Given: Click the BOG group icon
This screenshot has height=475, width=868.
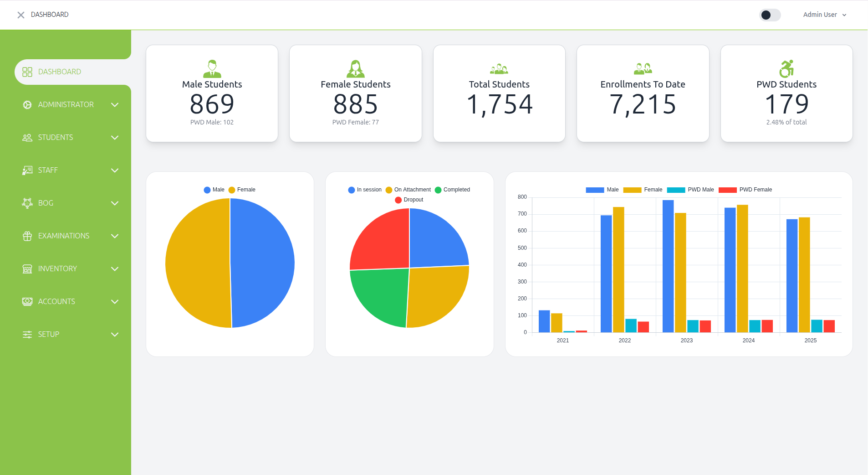Looking at the screenshot, I should 27,203.
